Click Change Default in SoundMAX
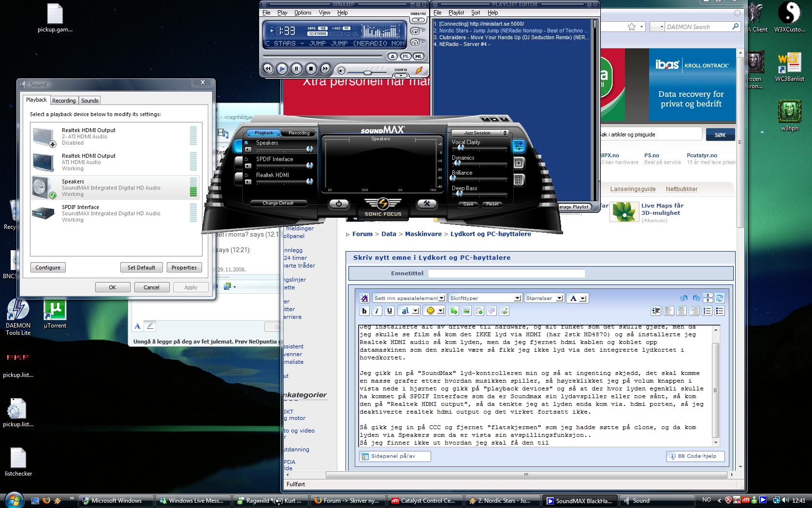Image resolution: width=812 pixels, height=508 pixels. click(278, 203)
